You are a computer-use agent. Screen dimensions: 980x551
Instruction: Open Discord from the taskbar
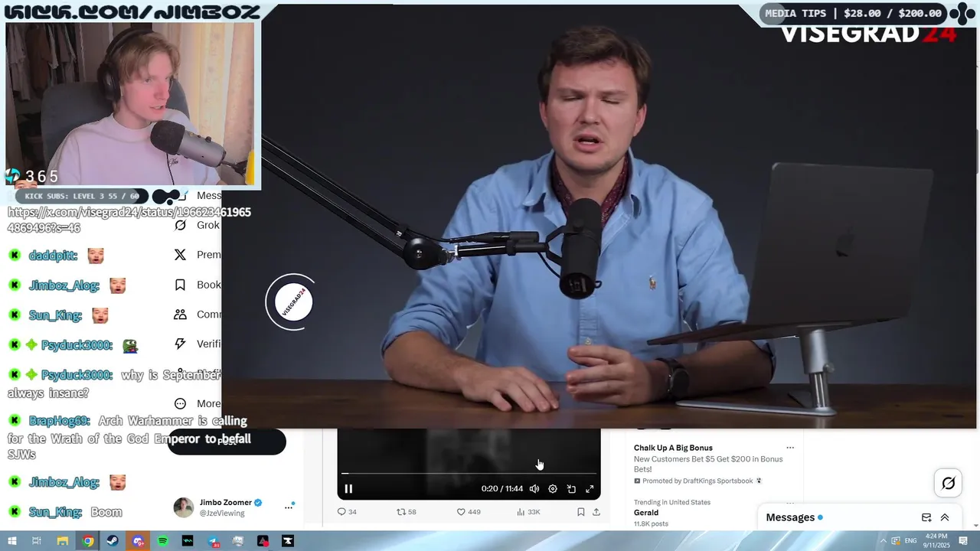[138, 541]
